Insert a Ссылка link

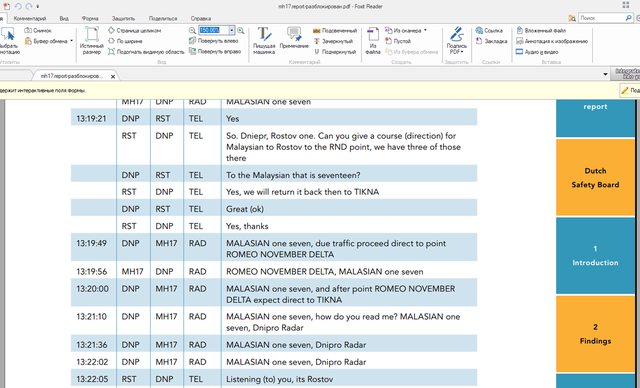489,31
